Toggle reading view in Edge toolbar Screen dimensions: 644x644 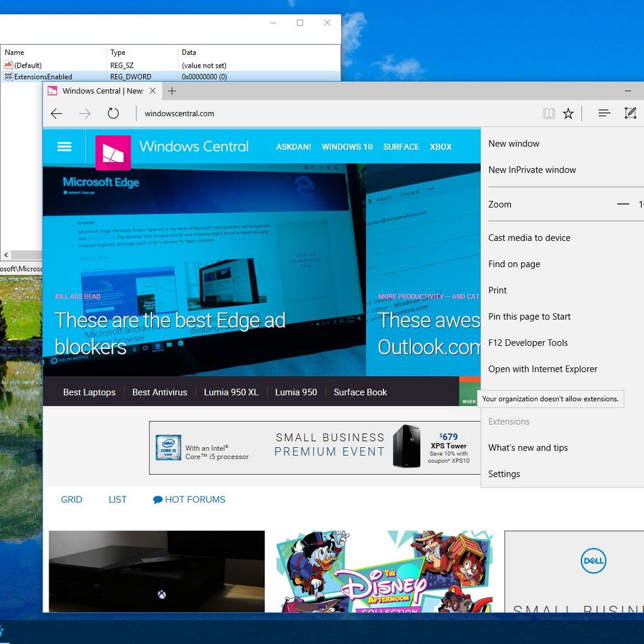pos(548,113)
